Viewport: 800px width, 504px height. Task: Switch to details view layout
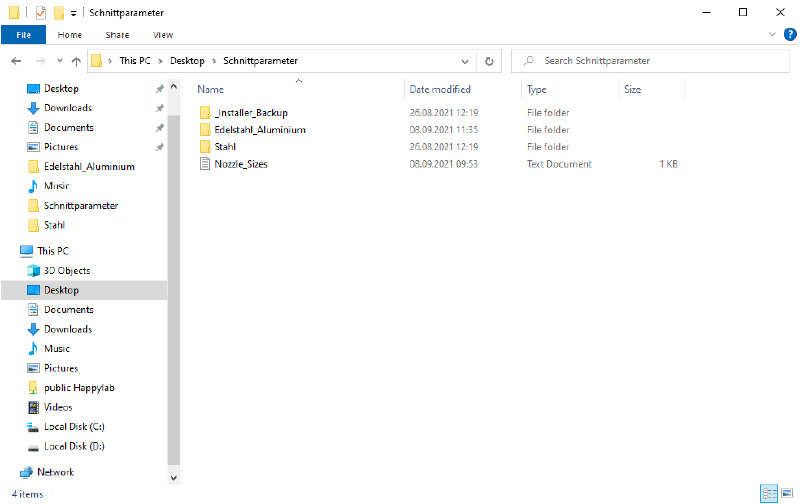[769, 493]
